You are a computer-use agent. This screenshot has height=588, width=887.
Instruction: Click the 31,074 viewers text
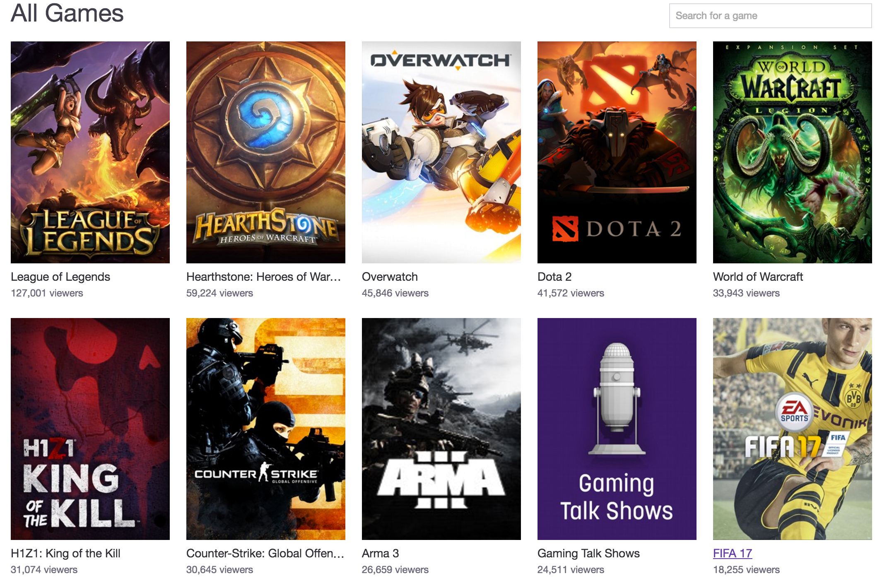coord(44,570)
